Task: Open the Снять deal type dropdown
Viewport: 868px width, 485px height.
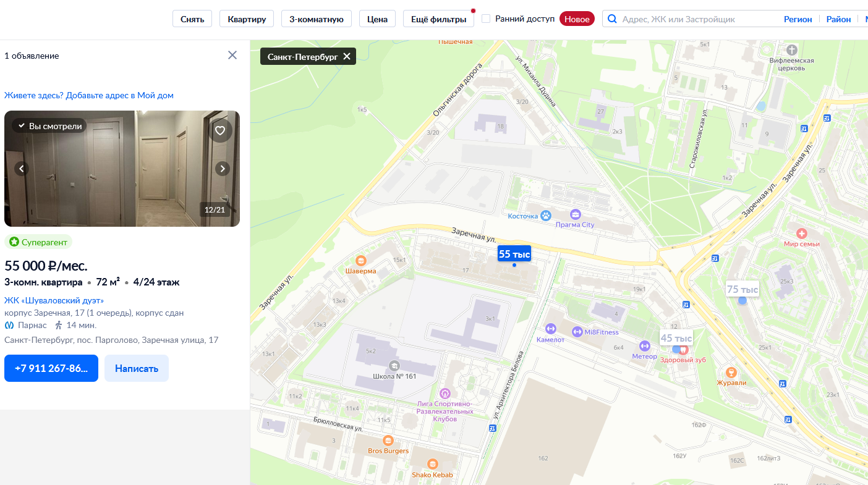Action: tap(192, 19)
